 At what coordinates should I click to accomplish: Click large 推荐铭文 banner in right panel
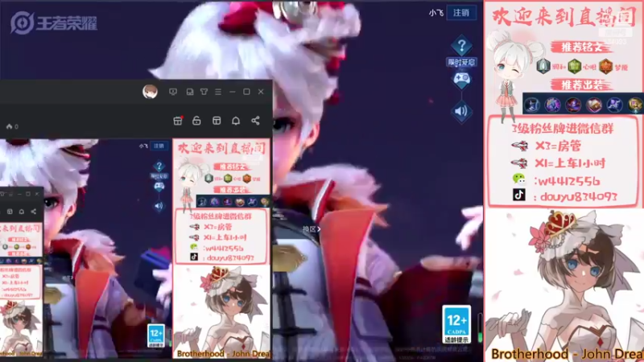pyautogui.click(x=581, y=47)
